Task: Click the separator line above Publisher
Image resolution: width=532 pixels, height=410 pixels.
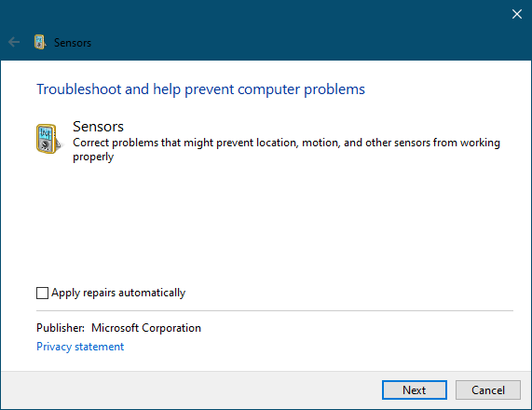Action: (275, 310)
